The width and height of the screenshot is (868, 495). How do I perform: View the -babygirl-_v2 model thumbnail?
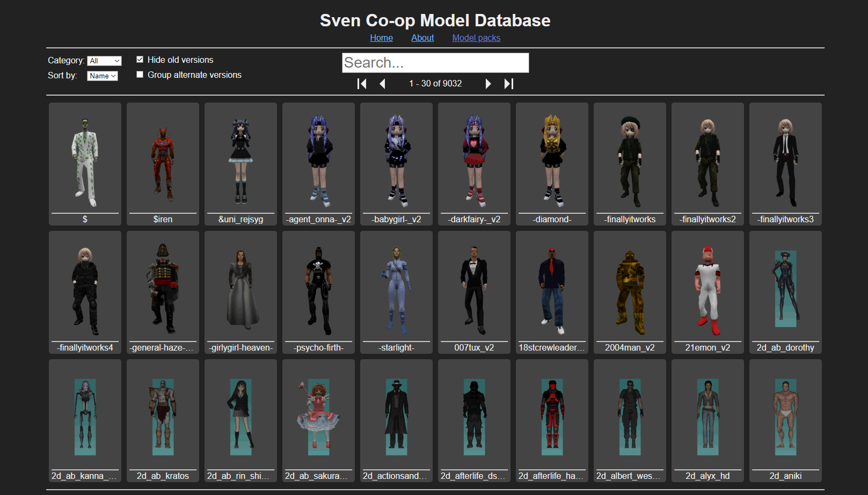click(x=396, y=164)
